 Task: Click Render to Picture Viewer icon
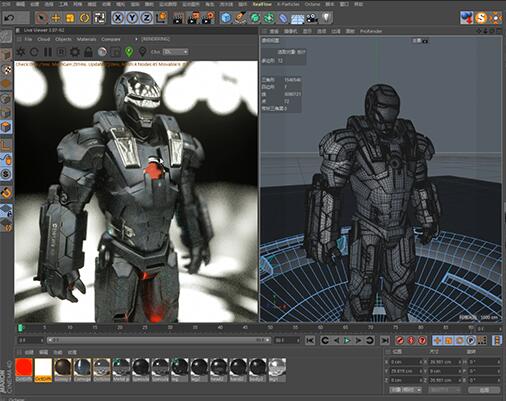(193, 18)
